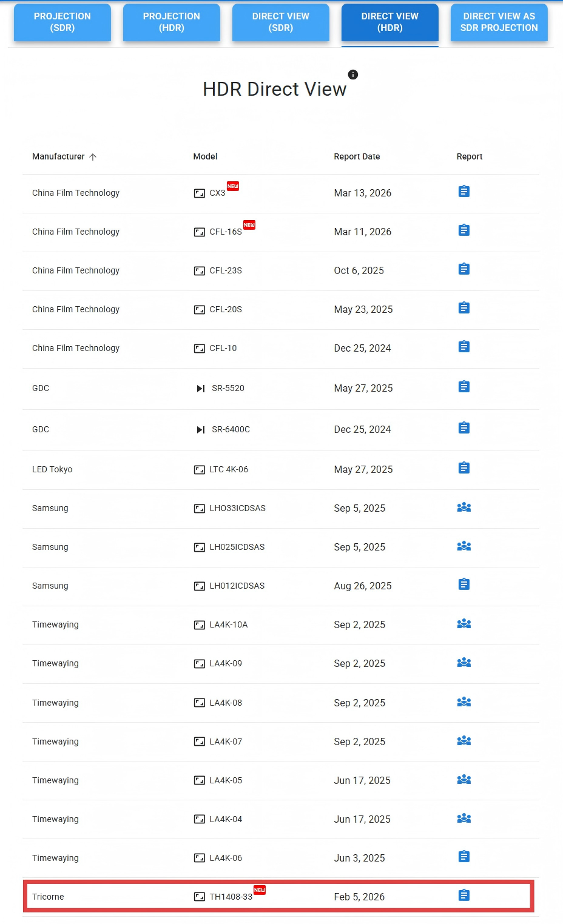Viewport: 563px width, 924px height.
Task: Click the info icon beside HDR Direct View
Action: click(353, 75)
